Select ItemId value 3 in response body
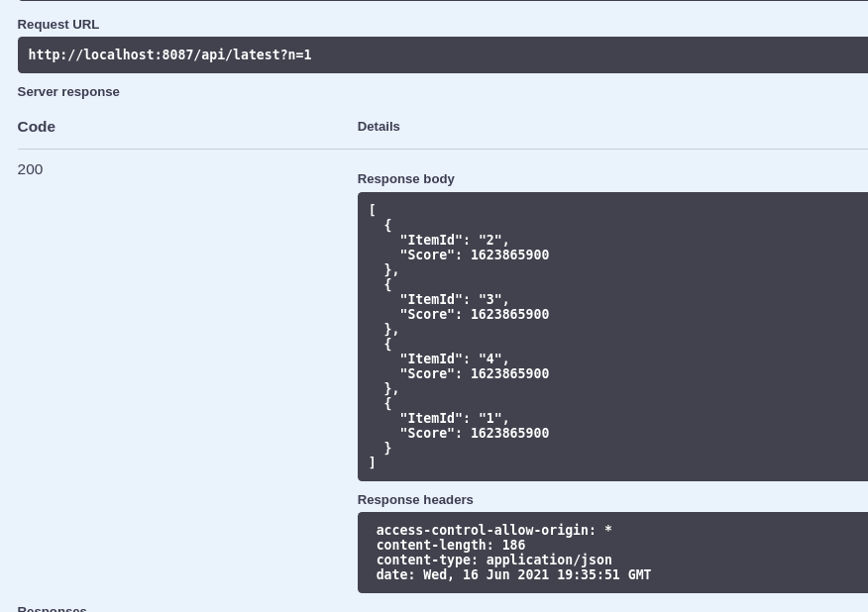 (489, 299)
